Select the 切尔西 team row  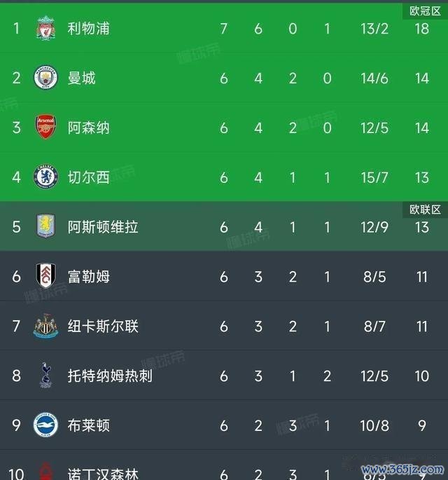pos(224,177)
